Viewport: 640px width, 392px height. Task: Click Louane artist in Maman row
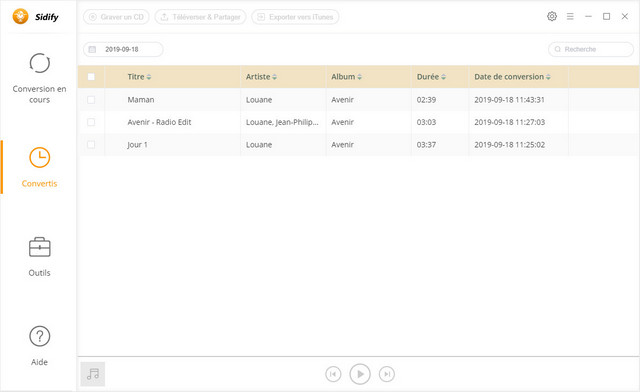pyautogui.click(x=259, y=100)
